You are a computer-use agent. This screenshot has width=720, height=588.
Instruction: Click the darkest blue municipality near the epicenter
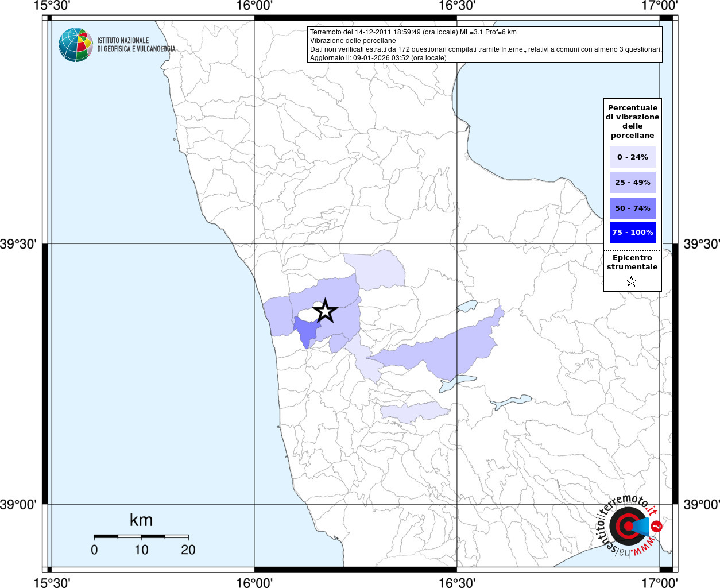305,331
